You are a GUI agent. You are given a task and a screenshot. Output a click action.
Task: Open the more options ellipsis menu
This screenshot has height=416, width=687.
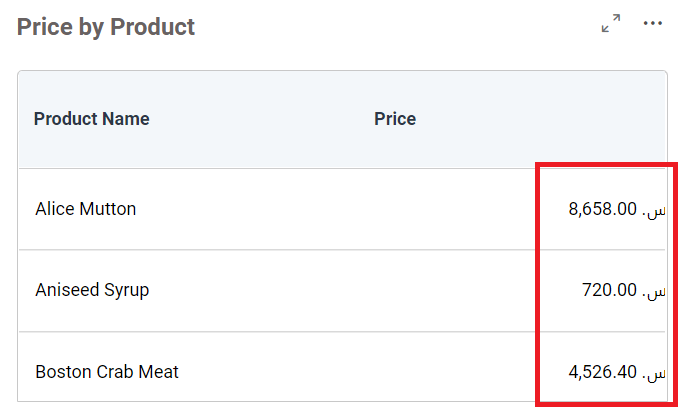(x=653, y=24)
